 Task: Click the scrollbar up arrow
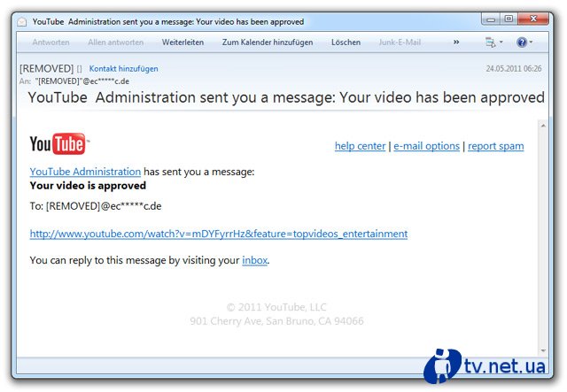click(543, 126)
